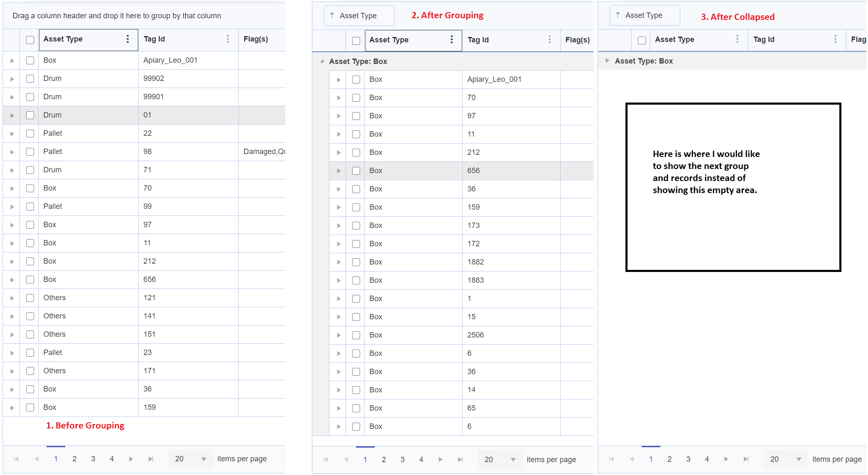Check the box for Pallet tag 98 row

coord(30,152)
